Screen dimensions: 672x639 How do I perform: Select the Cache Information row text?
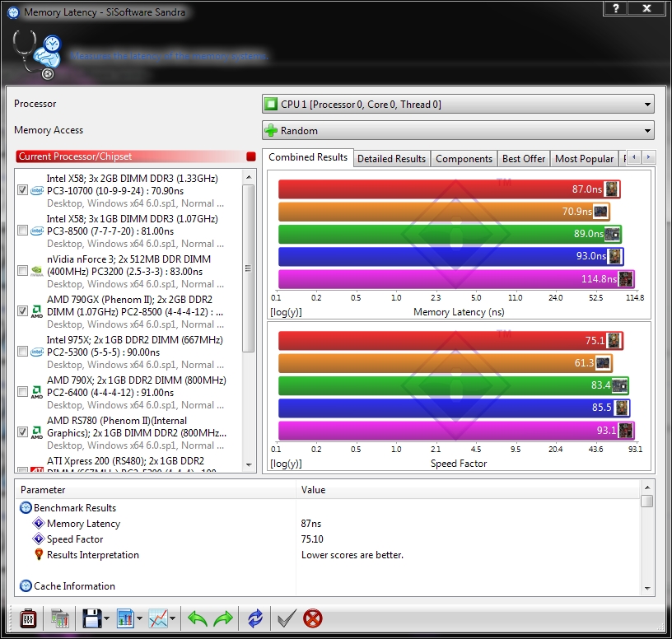point(74,585)
